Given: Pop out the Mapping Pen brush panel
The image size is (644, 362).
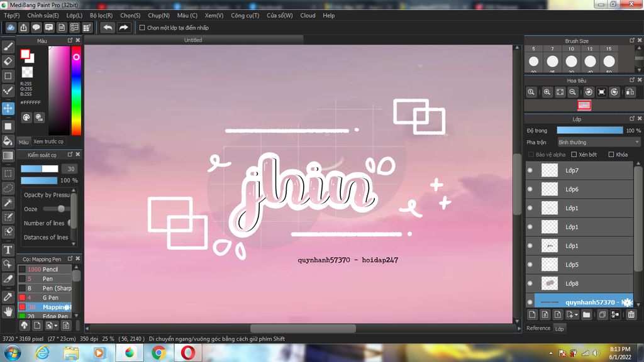Looking at the screenshot, I should click(x=70, y=258).
